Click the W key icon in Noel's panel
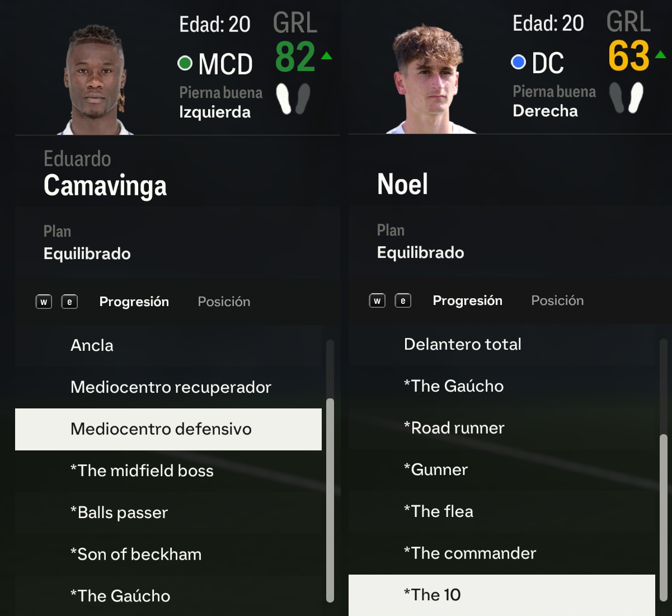 point(377,301)
